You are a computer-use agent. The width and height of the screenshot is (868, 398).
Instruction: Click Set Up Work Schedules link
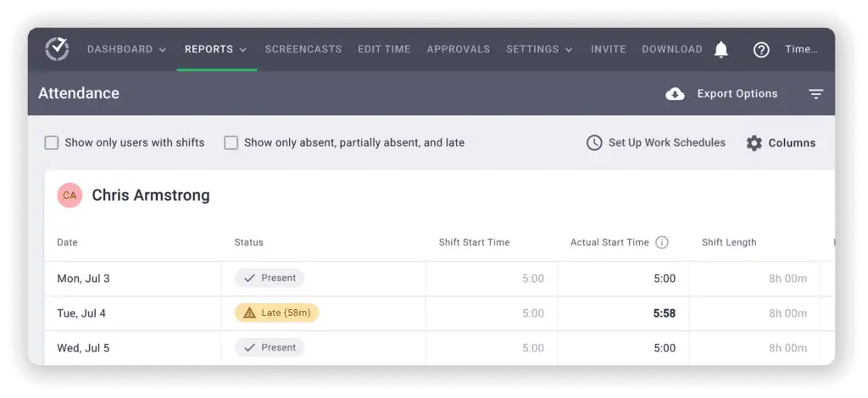[666, 143]
